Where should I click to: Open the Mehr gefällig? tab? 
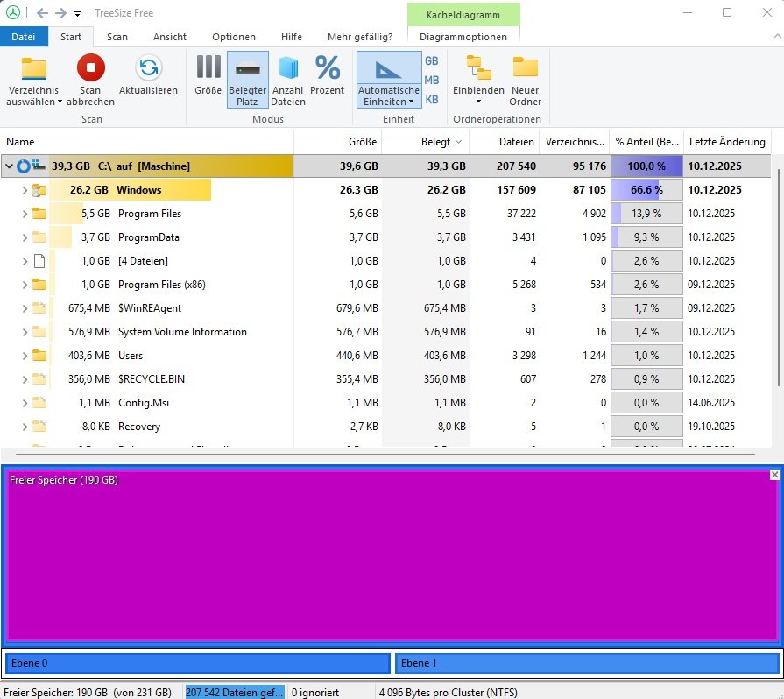(x=360, y=37)
